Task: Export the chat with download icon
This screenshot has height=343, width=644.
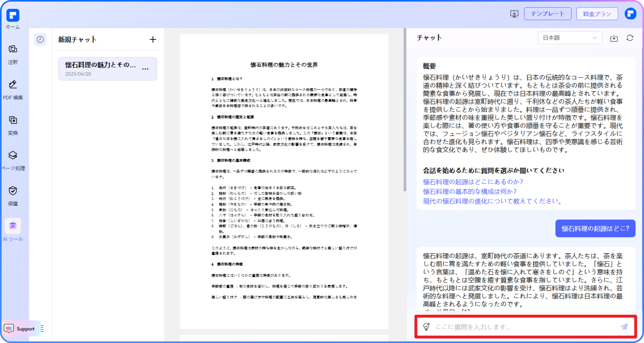Action: pos(614,38)
